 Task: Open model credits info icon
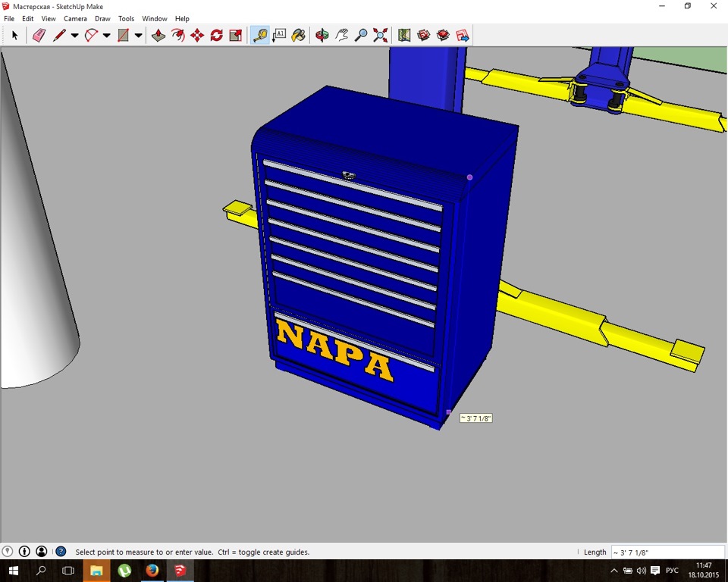(x=24, y=552)
